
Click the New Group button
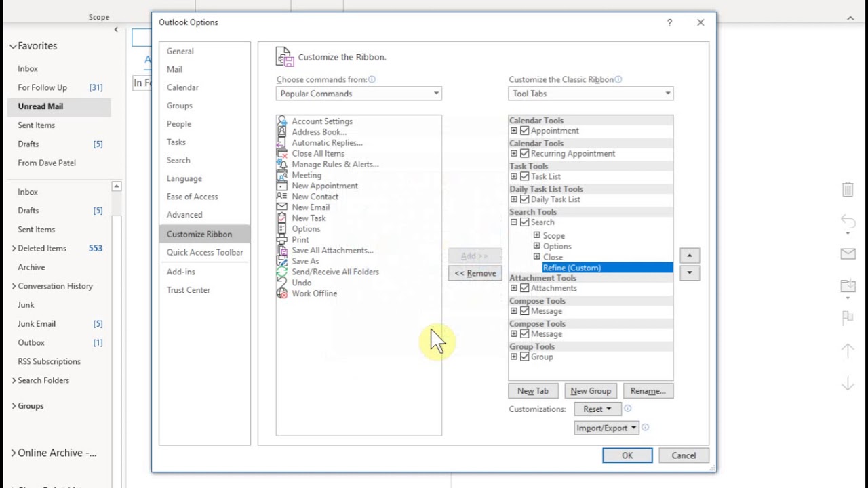[x=591, y=391]
